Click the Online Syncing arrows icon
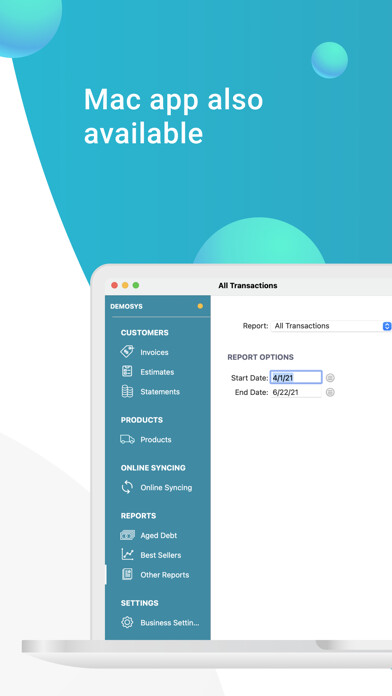392x696 pixels. 127,487
